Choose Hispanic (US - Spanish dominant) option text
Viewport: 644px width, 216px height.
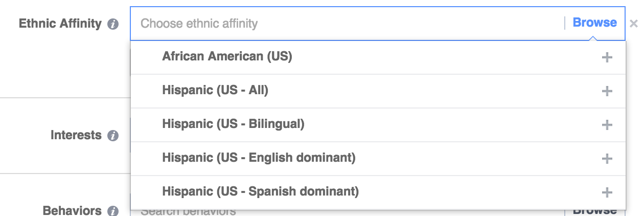[260, 191]
